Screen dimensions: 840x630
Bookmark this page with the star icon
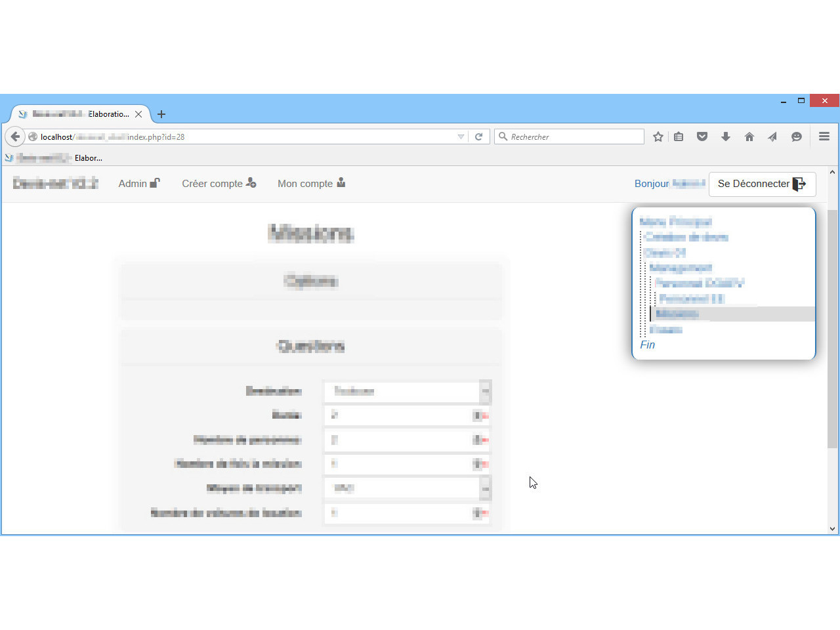pyautogui.click(x=658, y=136)
